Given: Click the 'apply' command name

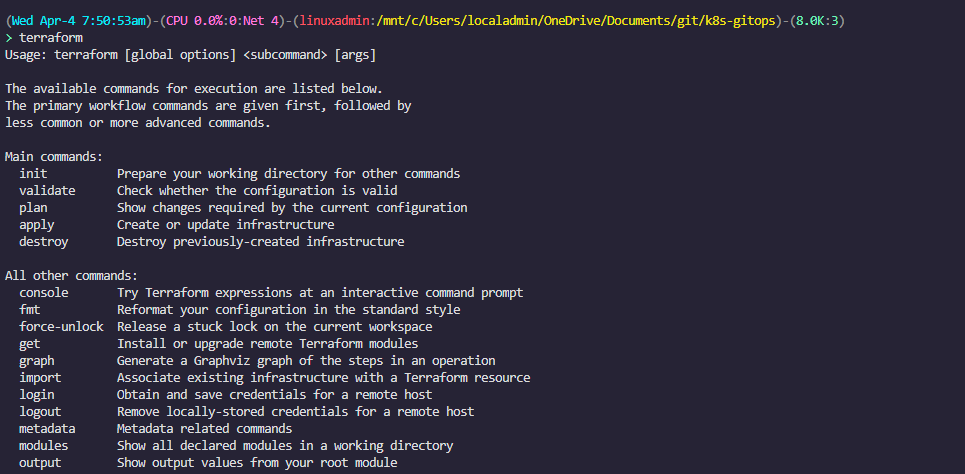Looking at the screenshot, I should click(37, 224).
